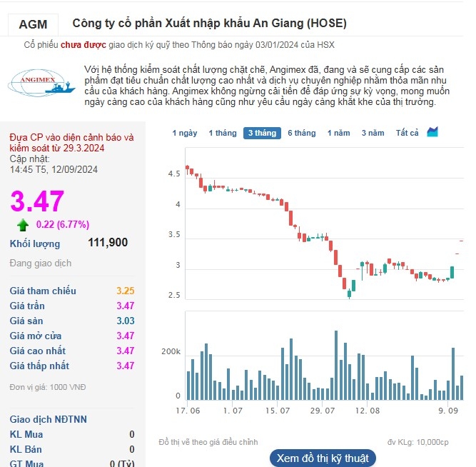
Task: Click the Khối lượng value 111,900
Action: (x=108, y=243)
